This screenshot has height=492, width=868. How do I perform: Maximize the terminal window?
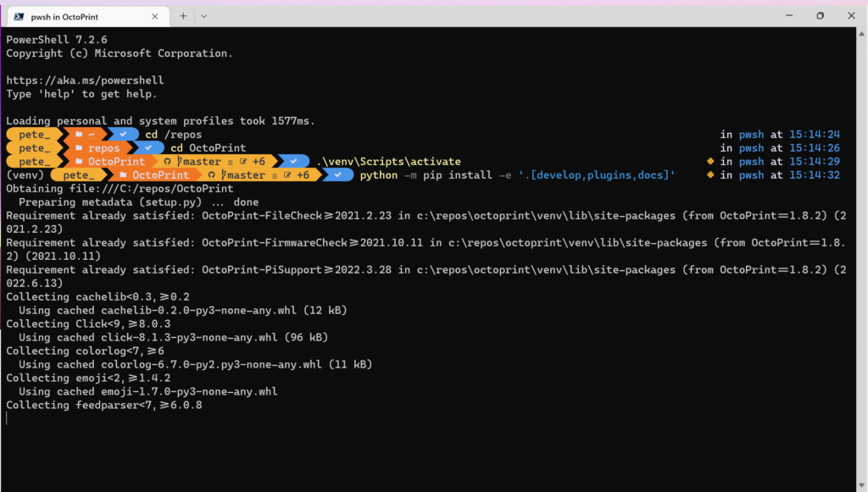[x=821, y=15]
